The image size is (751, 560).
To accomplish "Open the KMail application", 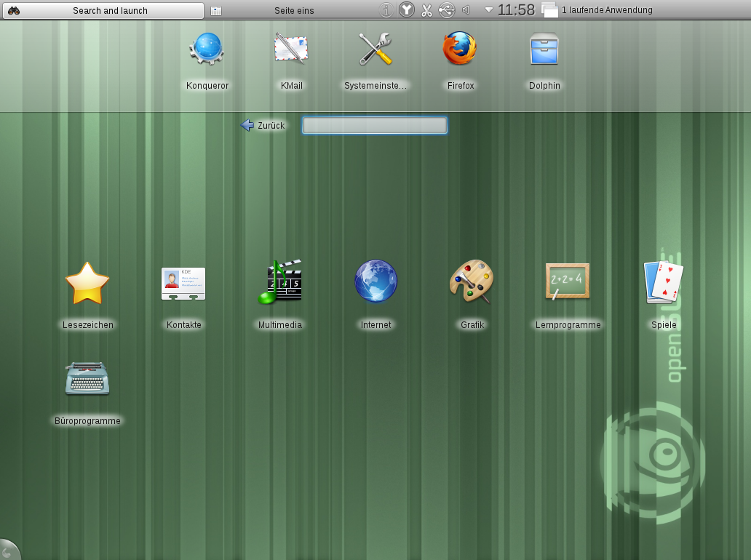I will pyautogui.click(x=291, y=50).
